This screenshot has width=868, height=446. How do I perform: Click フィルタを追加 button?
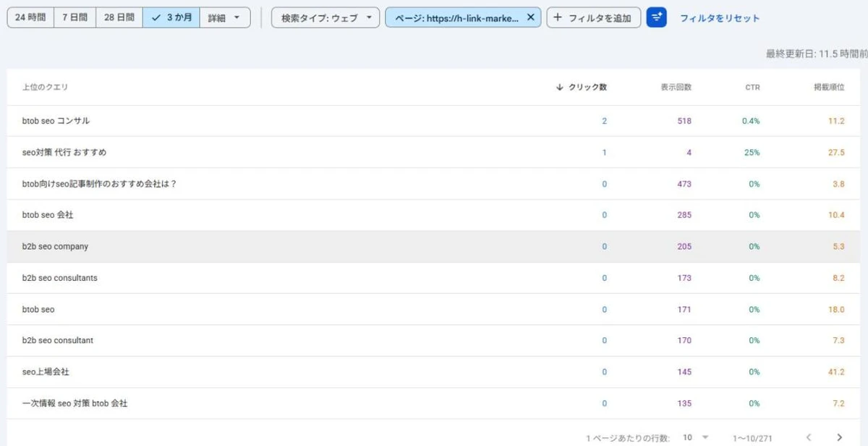click(x=593, y=17)
